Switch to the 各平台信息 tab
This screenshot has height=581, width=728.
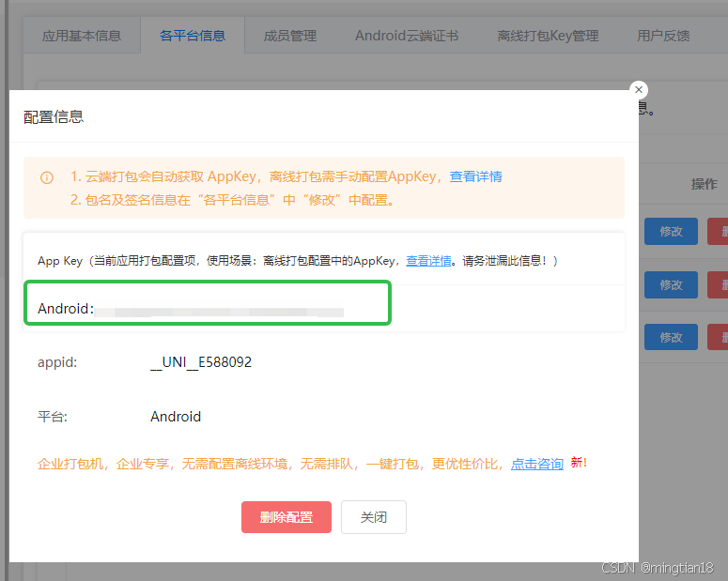coord(193,36)
